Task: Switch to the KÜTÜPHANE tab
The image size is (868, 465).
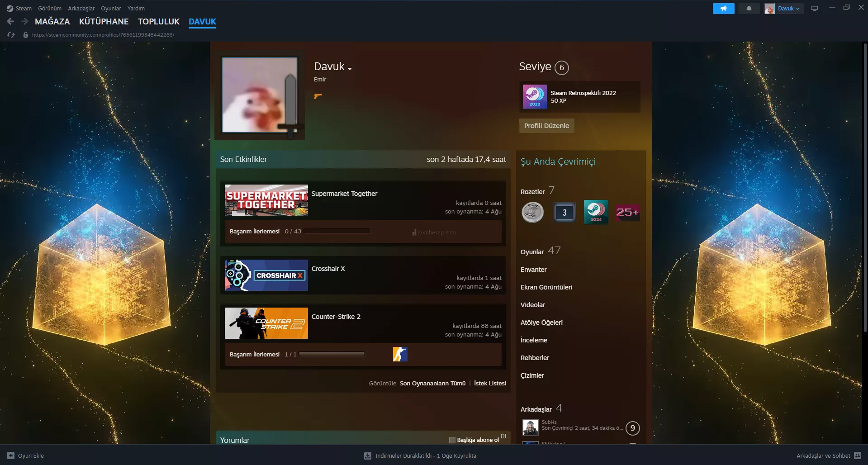Action: [104, 21]
